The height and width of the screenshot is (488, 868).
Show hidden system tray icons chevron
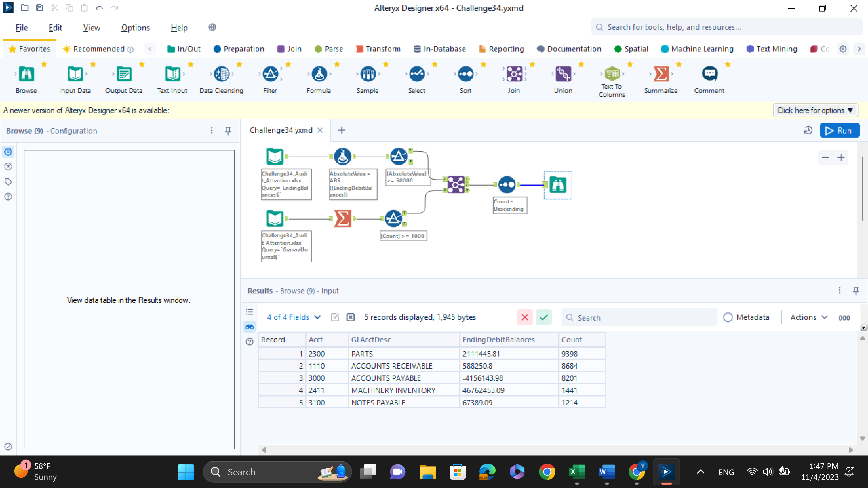[x=701, y=472]
